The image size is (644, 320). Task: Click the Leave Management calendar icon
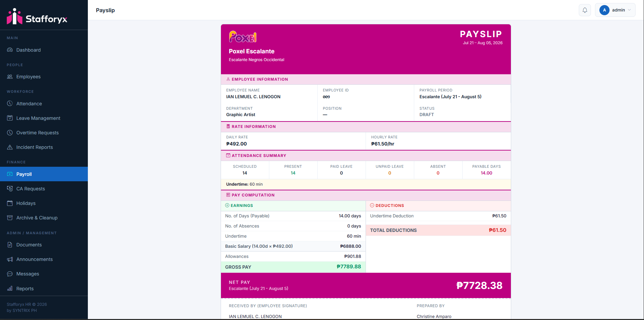pyautogui.click(x=10, y=118)
